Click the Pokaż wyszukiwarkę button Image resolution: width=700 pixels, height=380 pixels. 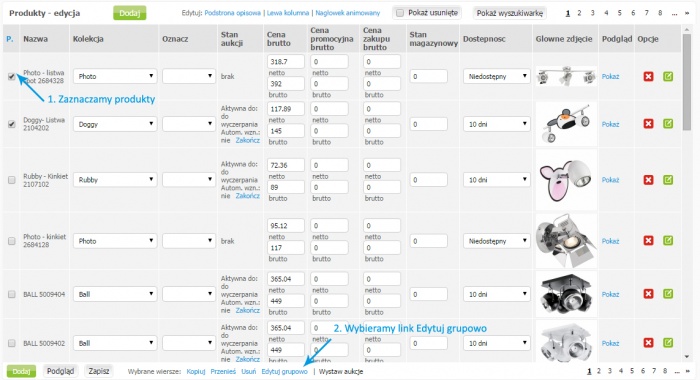[509, 13]
